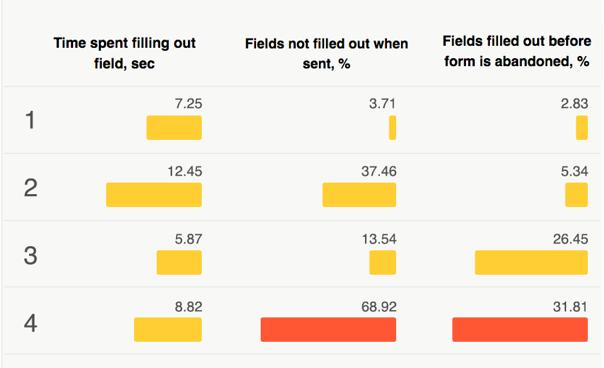Viewport: 604px width, 368px height.
Task: Click the 68.92 value label
Action: 379,307
